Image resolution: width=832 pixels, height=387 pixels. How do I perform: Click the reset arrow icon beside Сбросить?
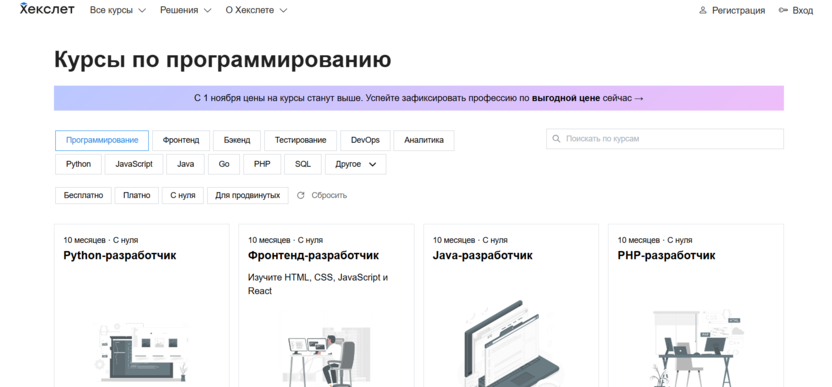tap(301, 195)
